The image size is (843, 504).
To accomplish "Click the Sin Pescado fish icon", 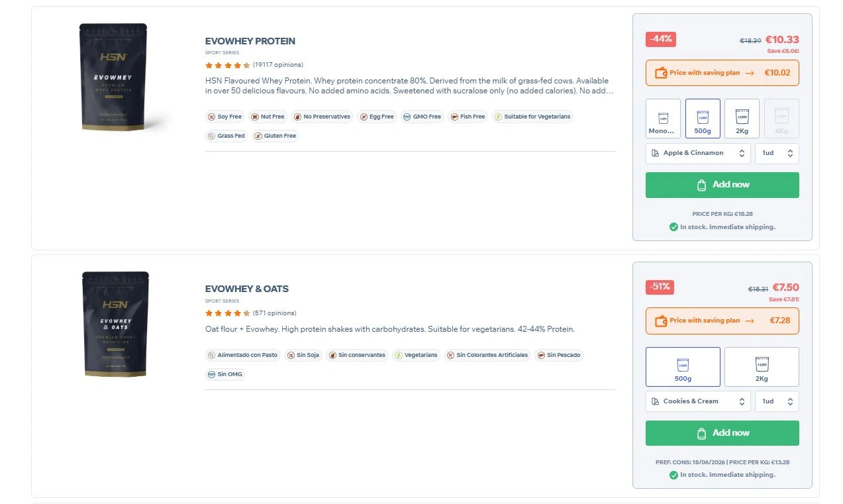I will [541, 355].
